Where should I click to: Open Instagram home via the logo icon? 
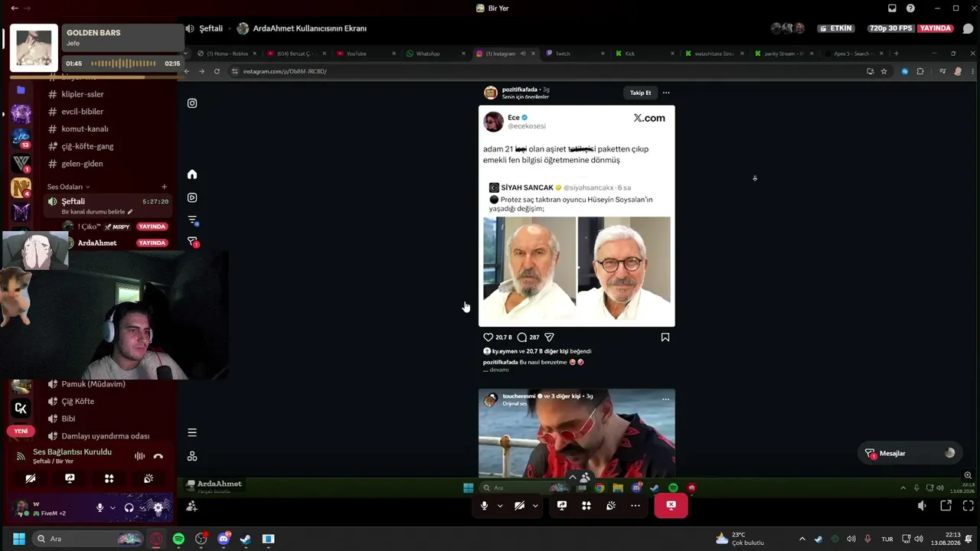pyautogui.click(x=192, y=103)
